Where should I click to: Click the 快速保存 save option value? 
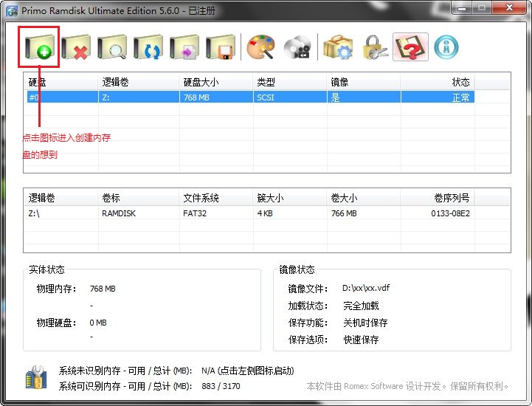click(361, 340)
